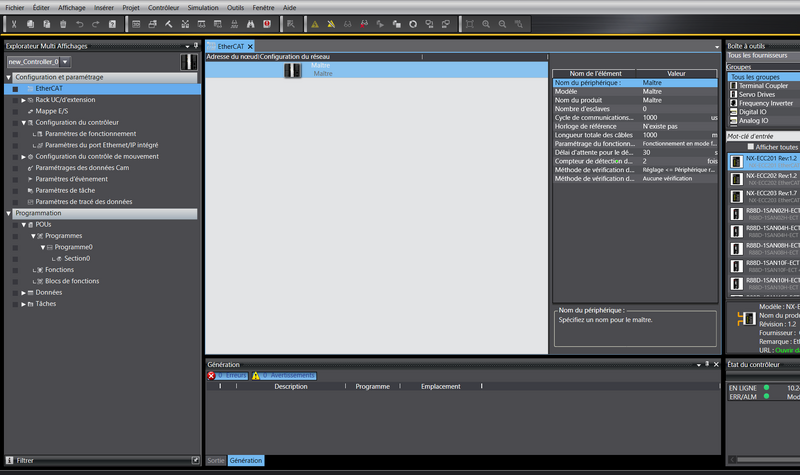Screen dimensions: 800x475
Task: Open the new_Controller_0 dropdown
Action: click(x=67, y=62)
